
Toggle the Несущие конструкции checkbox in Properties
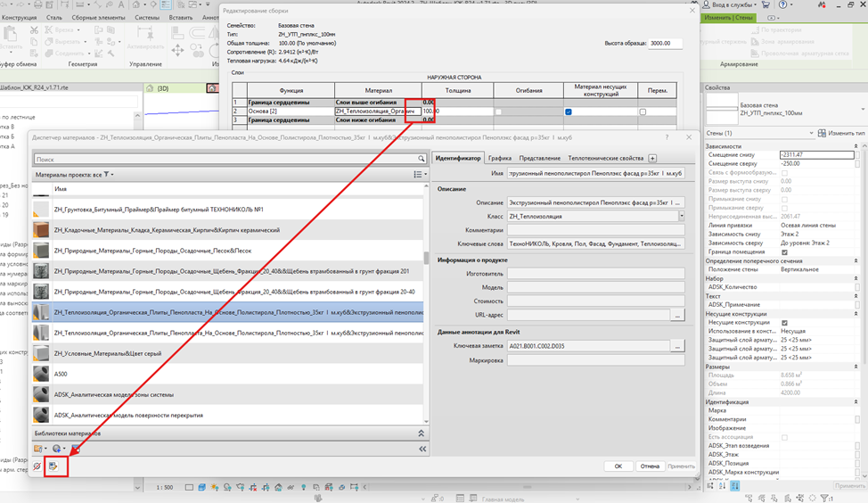784,323
